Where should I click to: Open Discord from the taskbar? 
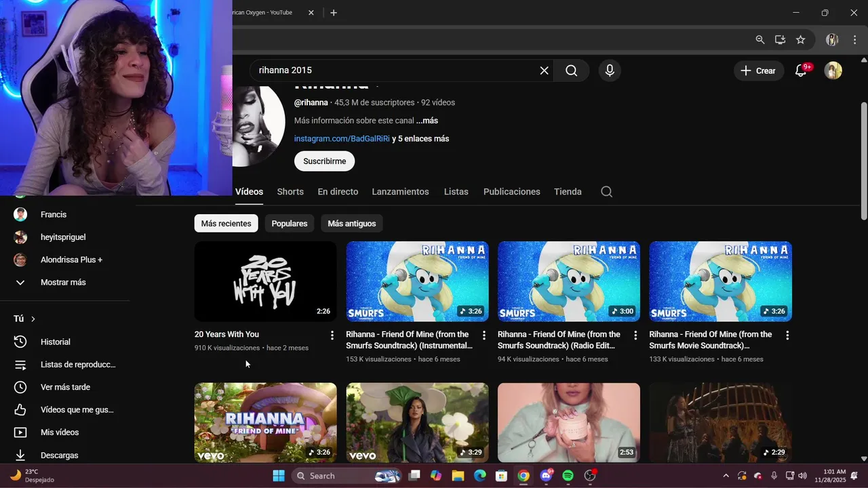click(546, 476)
